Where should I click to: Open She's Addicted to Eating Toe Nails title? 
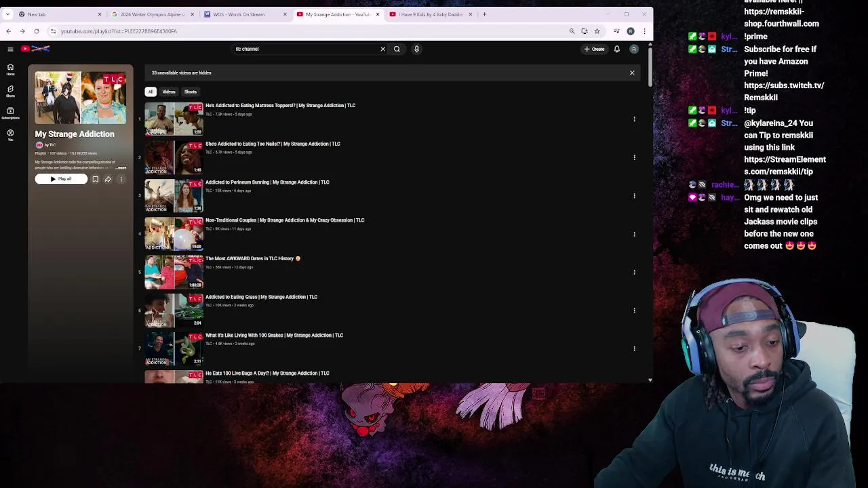(x=273, y=144)
